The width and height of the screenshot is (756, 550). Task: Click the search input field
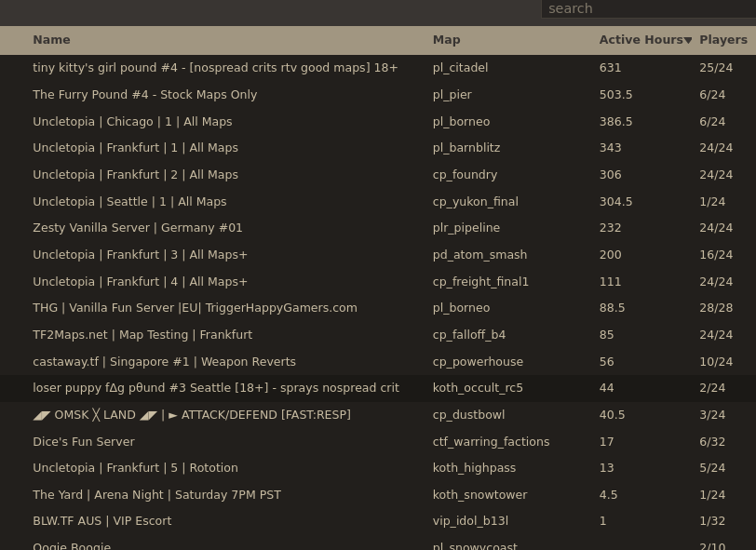click(x=649, y=8)
